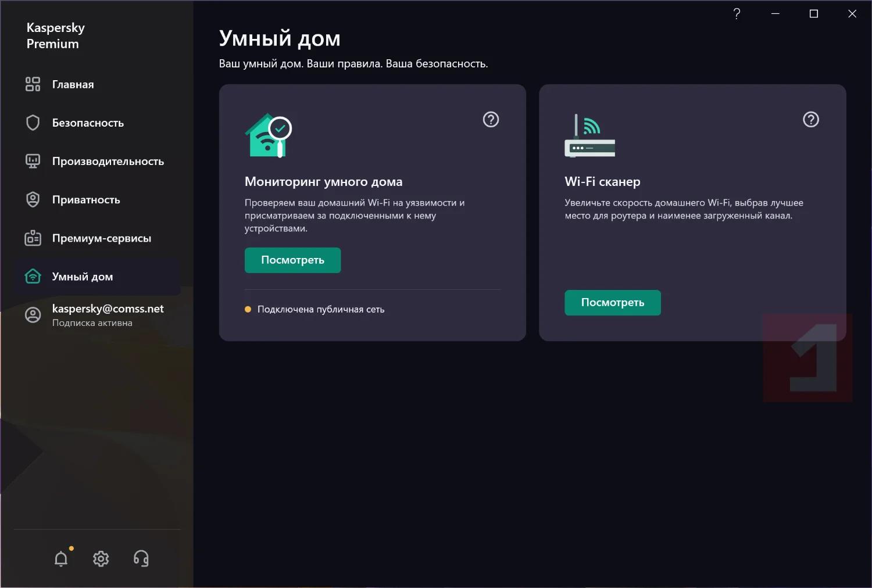Click Посмотреть under Wi-Fi сканер
The height and width of the screenshot is (588, 872).
coord(613,303)
